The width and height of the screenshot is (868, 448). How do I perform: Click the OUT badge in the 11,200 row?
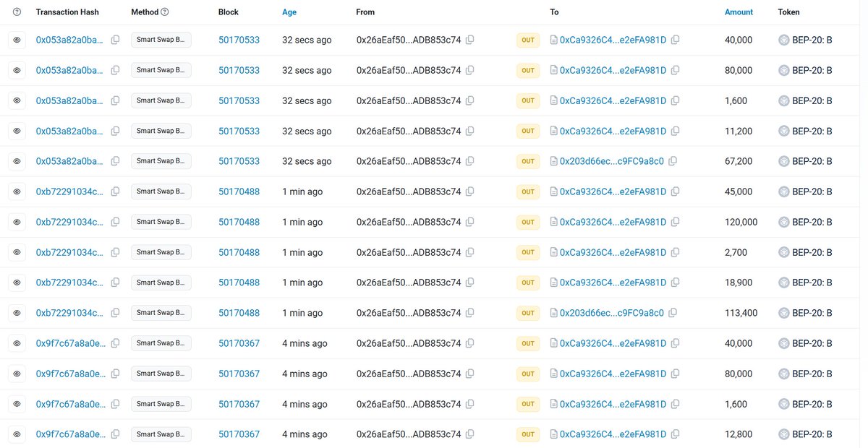tap(528, 132)
